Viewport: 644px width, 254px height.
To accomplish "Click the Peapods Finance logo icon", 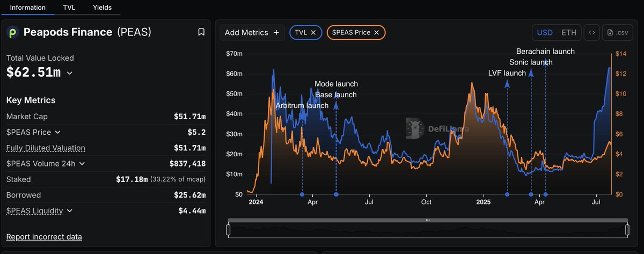I will (12, 33).
